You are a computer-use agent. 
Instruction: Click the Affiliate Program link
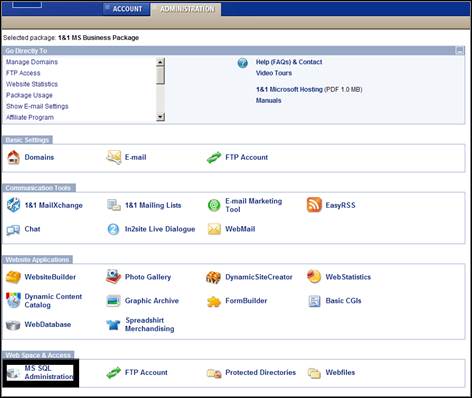click(x=30, y=117)
